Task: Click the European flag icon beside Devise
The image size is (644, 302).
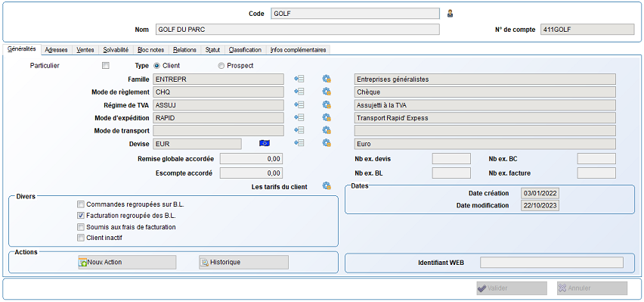Action: pyautogui.click(x=265, y=143)
